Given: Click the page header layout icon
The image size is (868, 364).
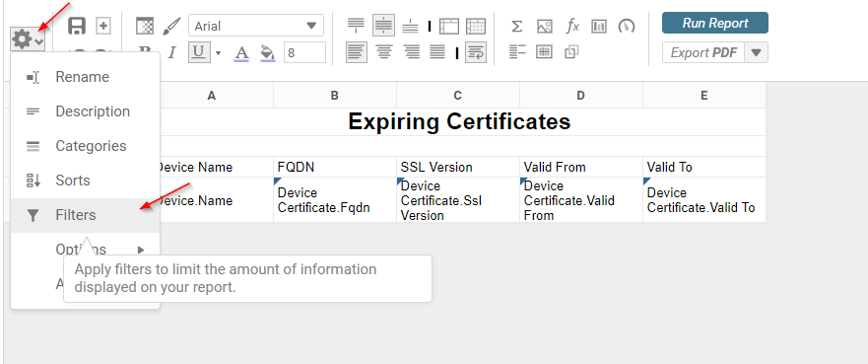Looking at the screenshot, I should click(x=449, y=26).
